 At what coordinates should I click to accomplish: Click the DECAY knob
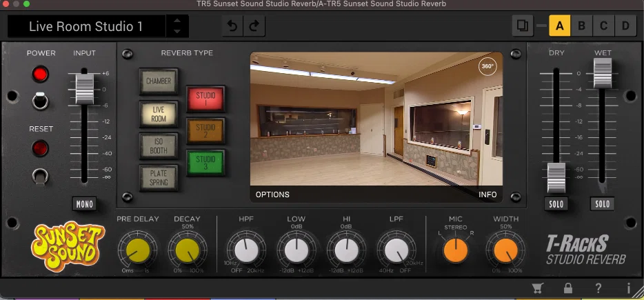[x=188, y=250]
